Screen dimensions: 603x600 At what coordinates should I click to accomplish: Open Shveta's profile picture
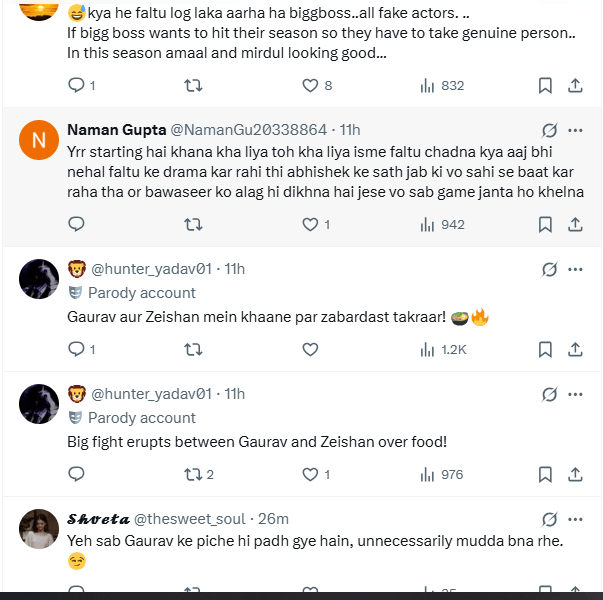tap(39, 529)
